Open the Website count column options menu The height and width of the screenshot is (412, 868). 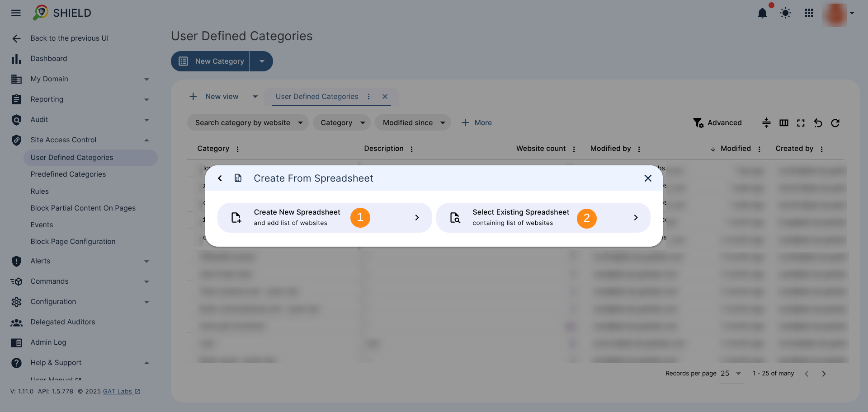(x=574, y=149)
